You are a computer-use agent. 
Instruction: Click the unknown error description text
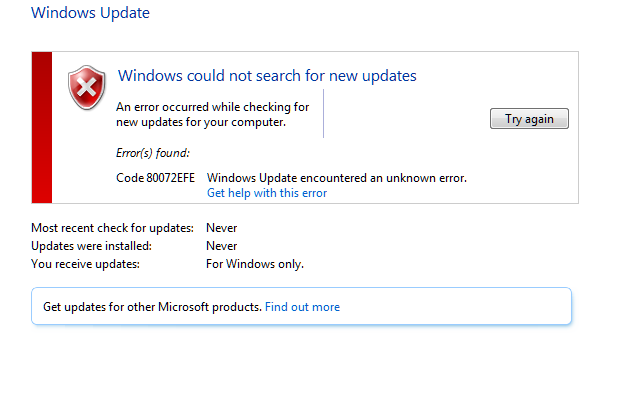click(x=337, y=178)
